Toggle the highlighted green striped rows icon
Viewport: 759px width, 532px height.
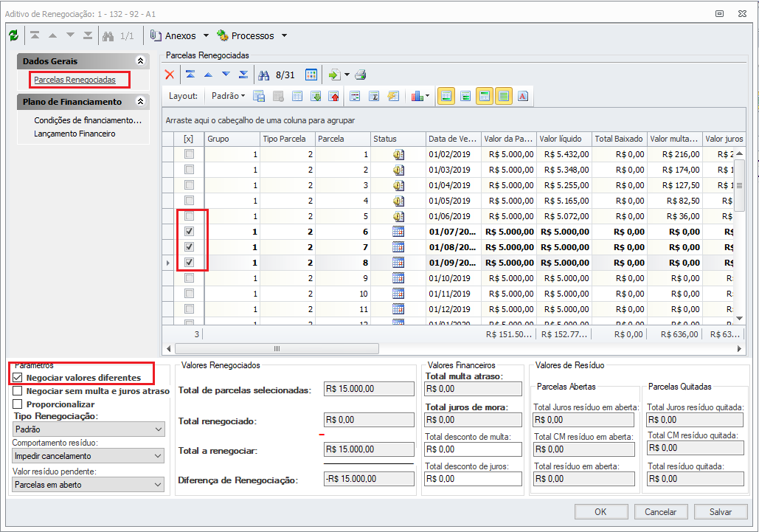point(504,96)
